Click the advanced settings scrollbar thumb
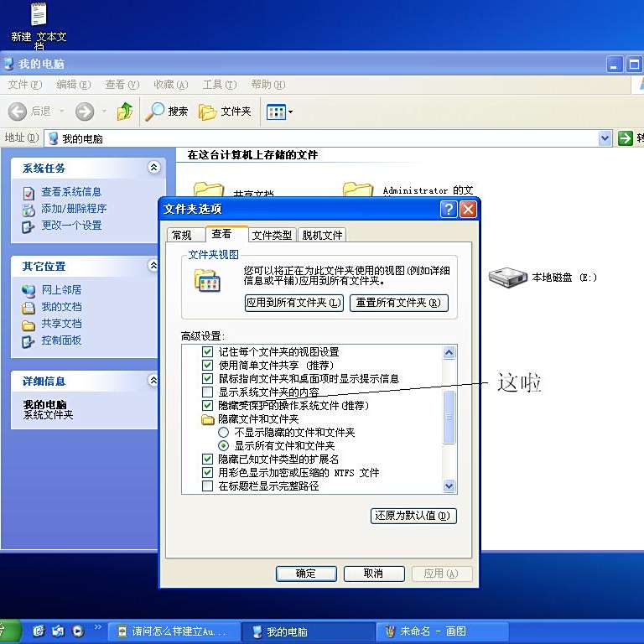 [x=449, y=418]
